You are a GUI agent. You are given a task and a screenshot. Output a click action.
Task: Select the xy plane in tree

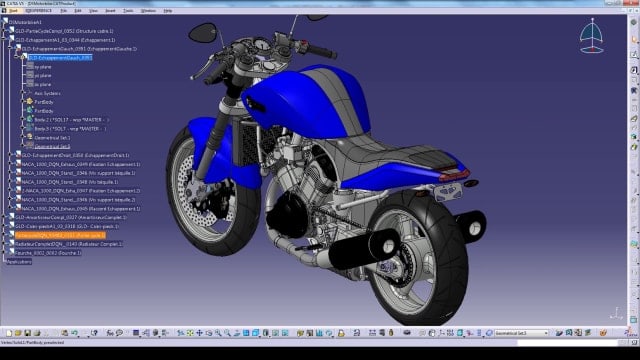[x=43, y=67]
